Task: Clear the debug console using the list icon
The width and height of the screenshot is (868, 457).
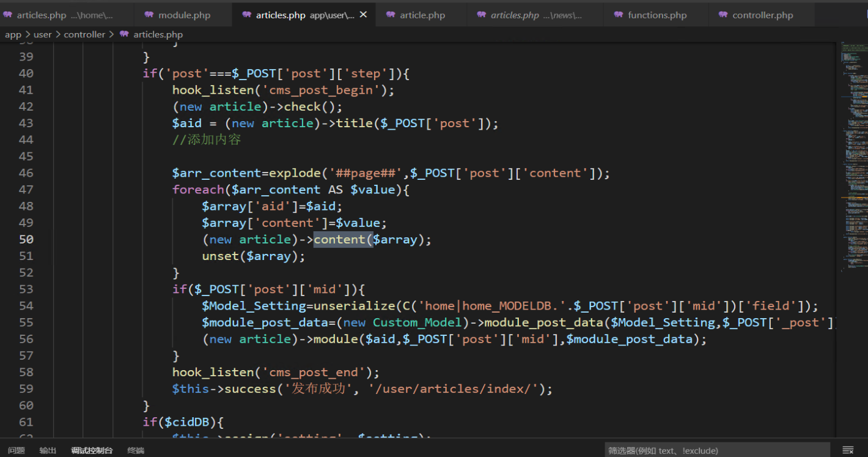Action: pyautogui.click(x=848, y=450)
